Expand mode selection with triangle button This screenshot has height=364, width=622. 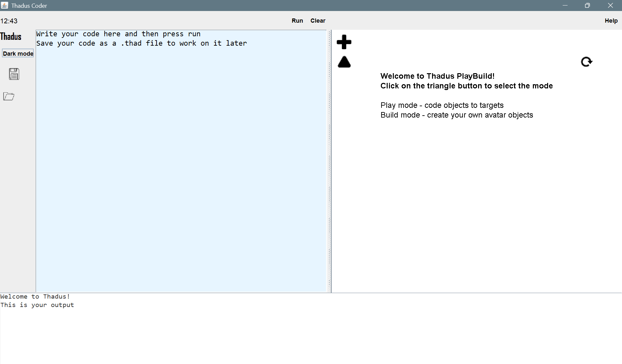pos(344,62)
